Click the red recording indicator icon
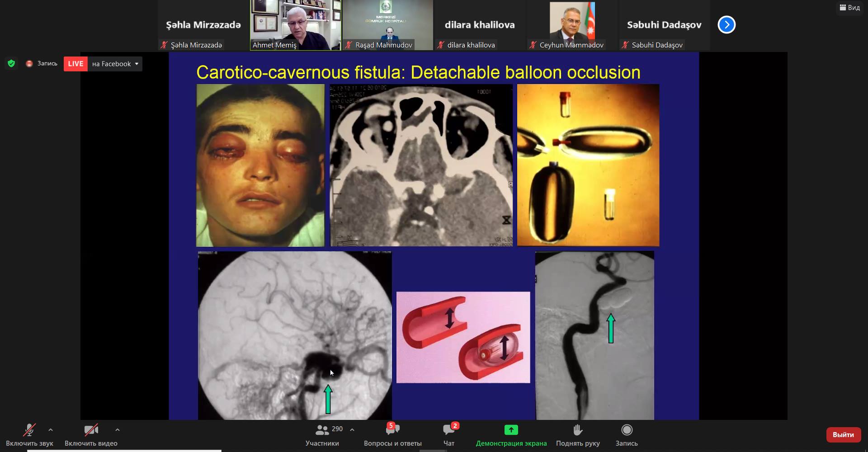The height and width of the screenshot is (452, 868). click(x=29, y=64)
